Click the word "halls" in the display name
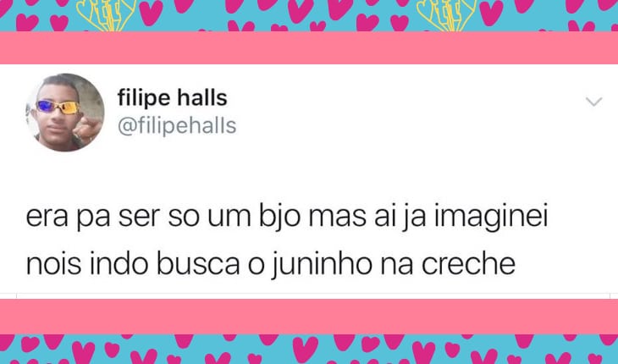This screenshot has height=364, width=618. point(202,98)
